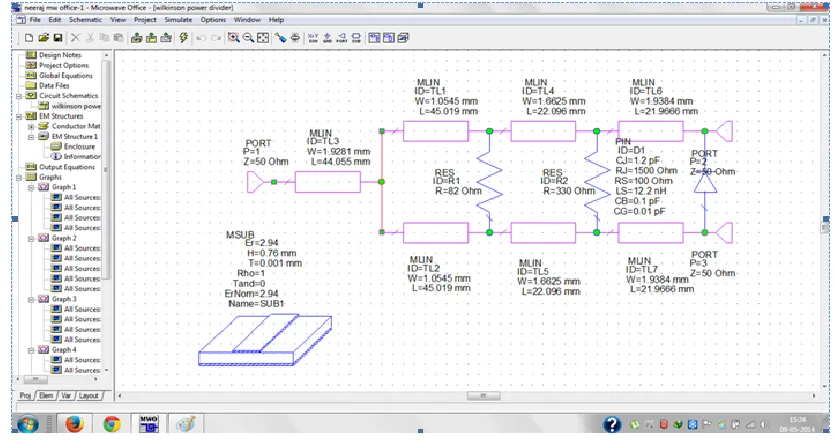Click the View All fit-to-window icon
Viewport: 834px width, 440px height.
coord(263,38)
